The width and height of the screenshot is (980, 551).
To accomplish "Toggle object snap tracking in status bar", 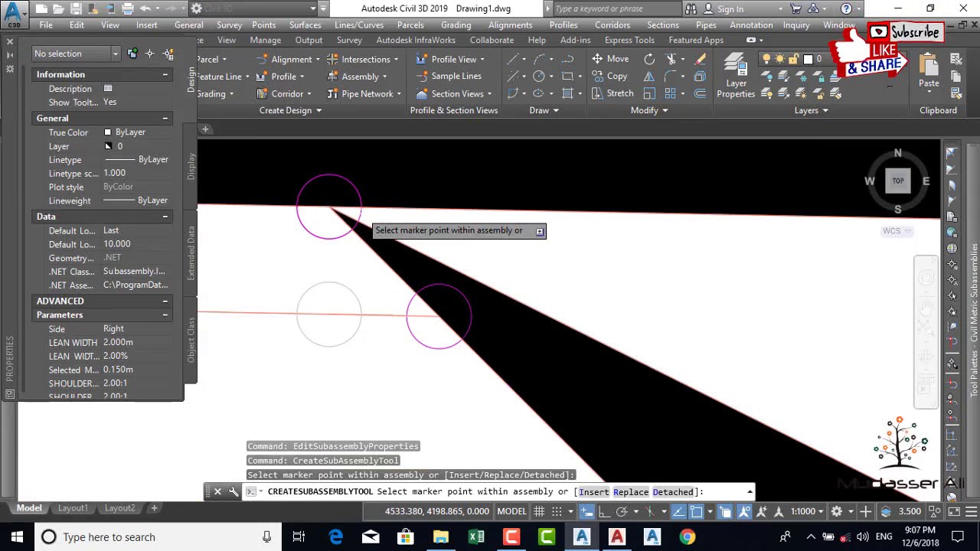I will click(x=679, y=511).
